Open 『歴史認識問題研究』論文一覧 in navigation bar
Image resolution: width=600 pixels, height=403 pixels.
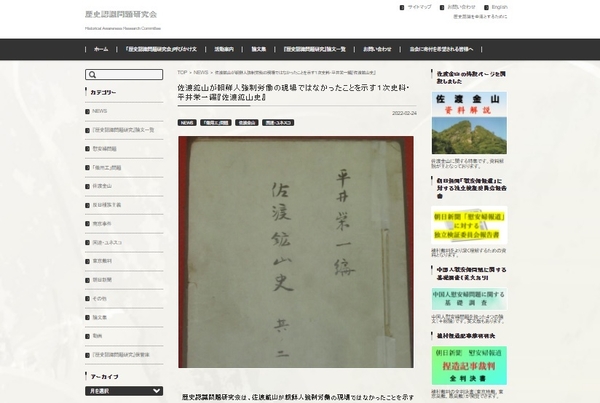pos(315,49)
